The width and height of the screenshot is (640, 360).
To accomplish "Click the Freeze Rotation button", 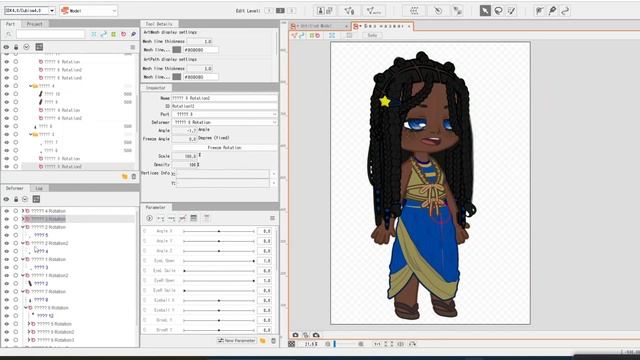I will (x=224, y=147).
